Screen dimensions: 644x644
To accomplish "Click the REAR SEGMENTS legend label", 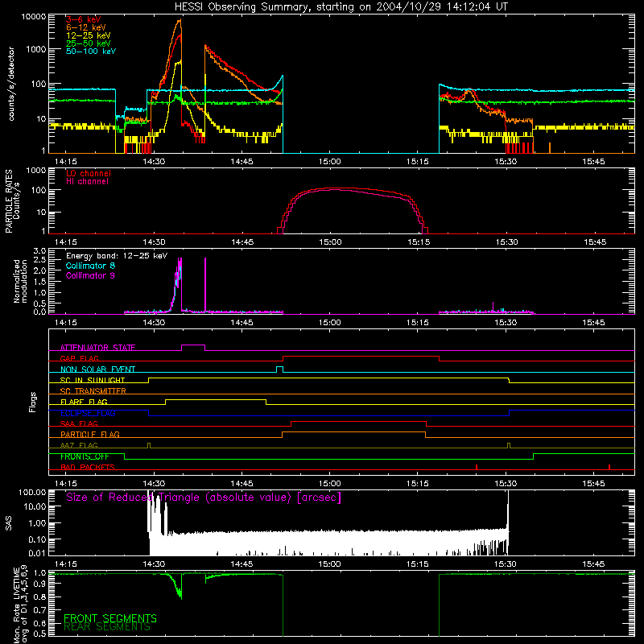I will [107, 627].
